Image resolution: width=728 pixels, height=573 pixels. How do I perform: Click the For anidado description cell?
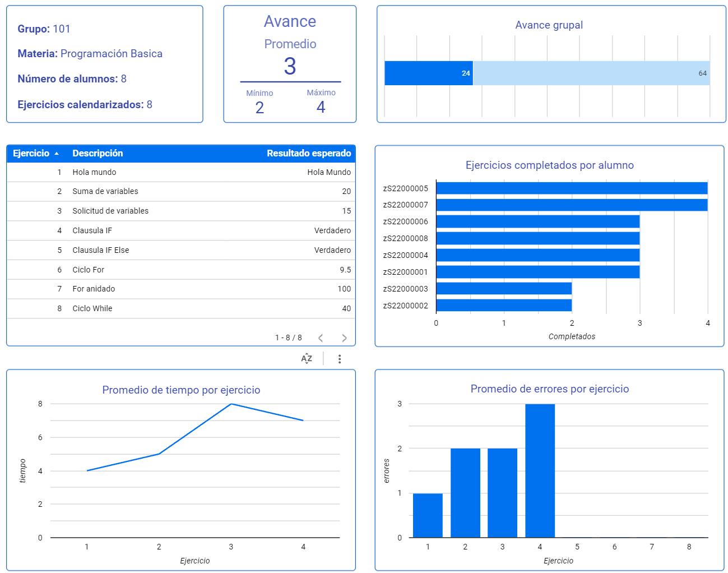coord(94,289)
